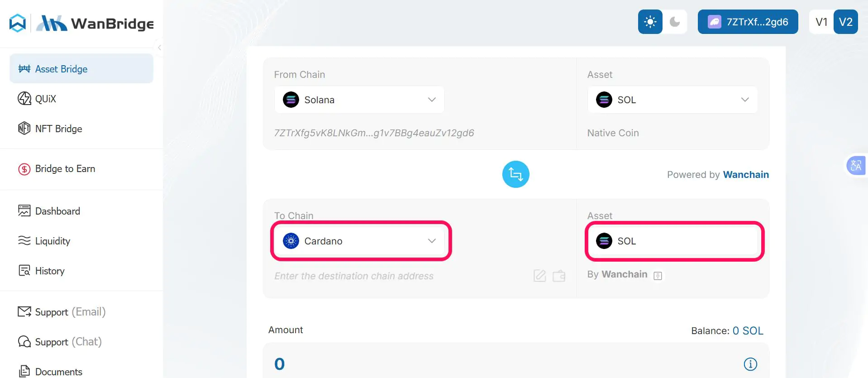Viewport: 868px width, 378px height.
Task: Activate the light mode sun toggle
Action: [650, 21]
